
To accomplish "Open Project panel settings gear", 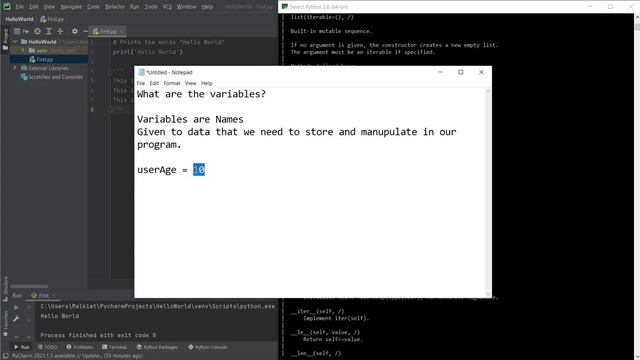I will point(75,31).
